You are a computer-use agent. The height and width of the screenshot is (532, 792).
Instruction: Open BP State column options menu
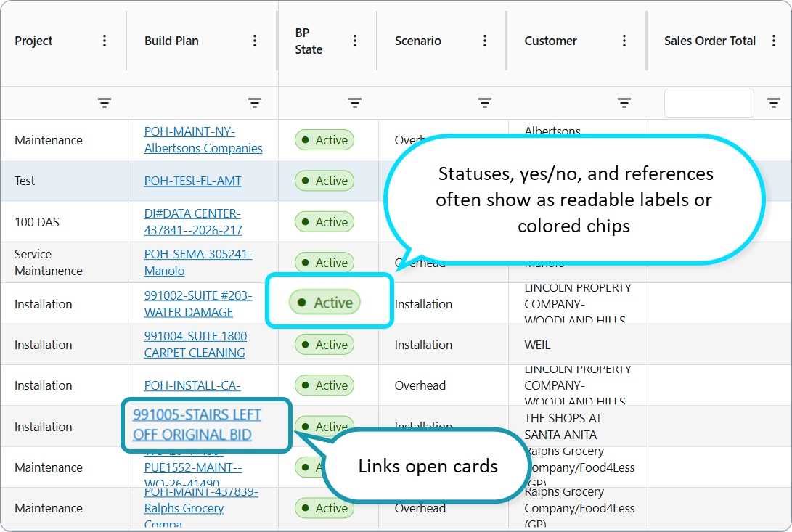[355, 41]
